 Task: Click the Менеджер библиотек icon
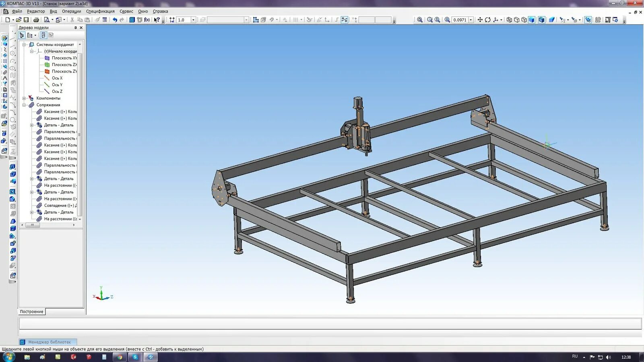(23, 342)
